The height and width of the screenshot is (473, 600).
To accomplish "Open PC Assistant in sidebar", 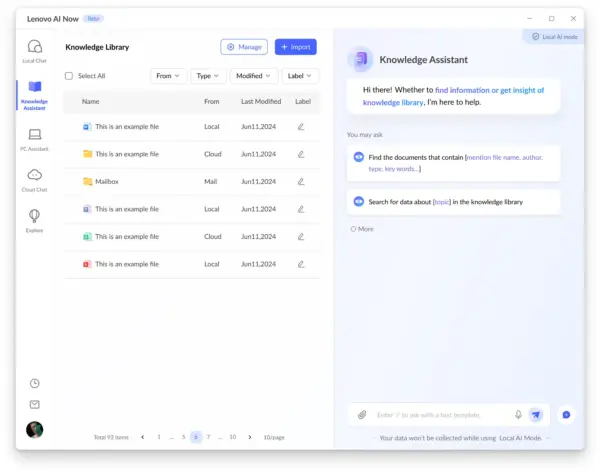I will 34,139.
